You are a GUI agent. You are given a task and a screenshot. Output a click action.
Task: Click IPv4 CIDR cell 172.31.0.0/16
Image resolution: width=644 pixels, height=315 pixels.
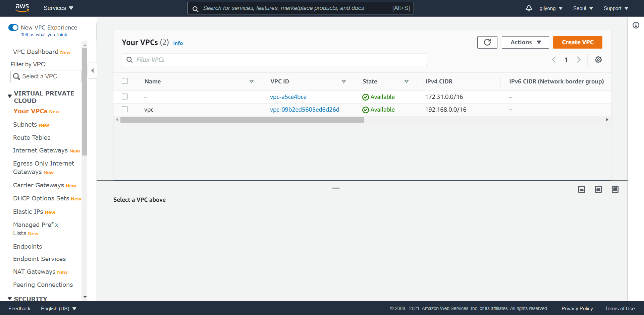[444, 97]
